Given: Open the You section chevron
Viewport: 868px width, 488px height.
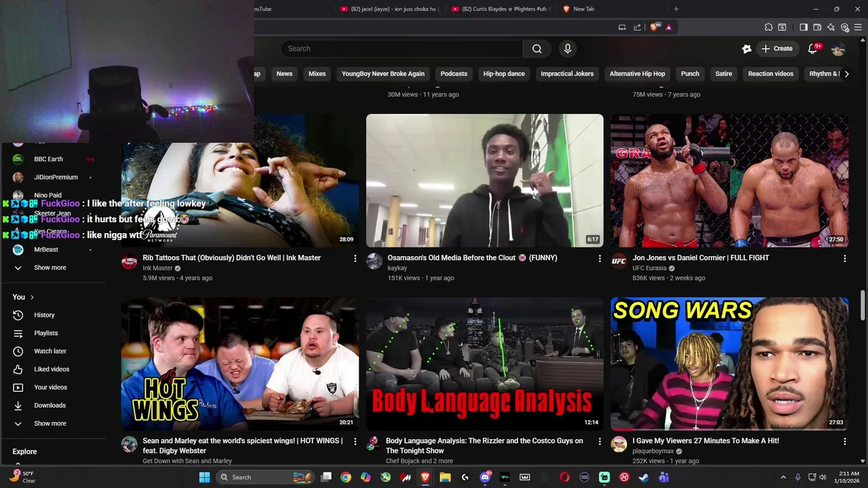Looking at the screenshot, I should 32,298.
